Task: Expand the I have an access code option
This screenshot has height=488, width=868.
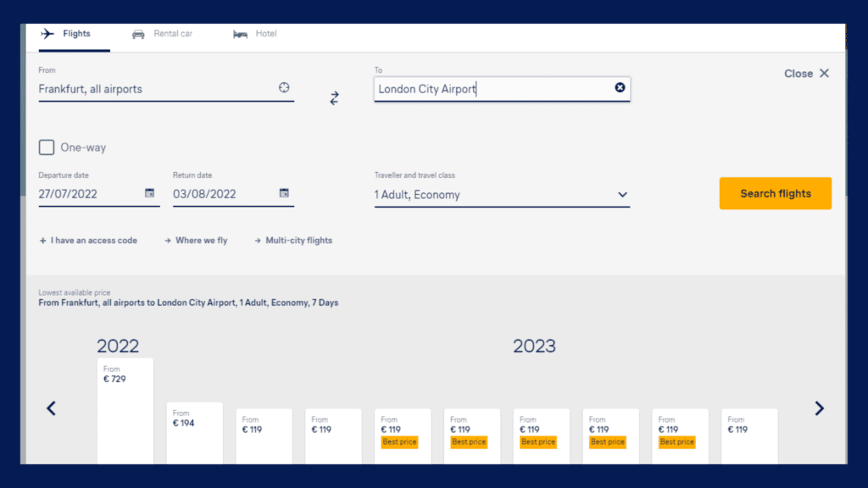Action: tap(88, 241)
